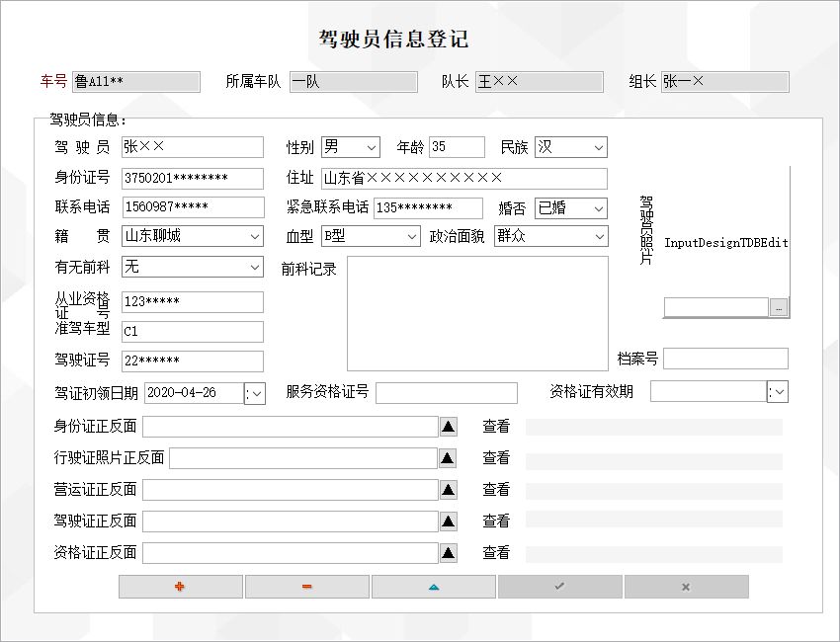Viewport: 840px width, 642px height.
Task: Click the checkmark confirm button
Action: coord(559,587)
